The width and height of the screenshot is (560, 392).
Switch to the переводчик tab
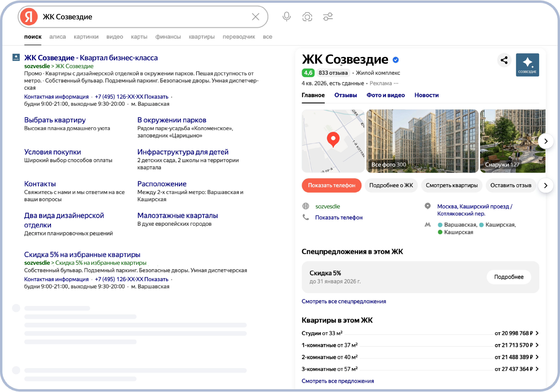click(239, 37)
